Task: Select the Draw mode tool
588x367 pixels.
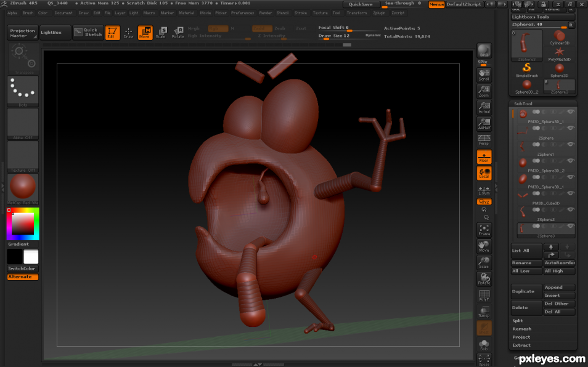Action: [129, 33]
